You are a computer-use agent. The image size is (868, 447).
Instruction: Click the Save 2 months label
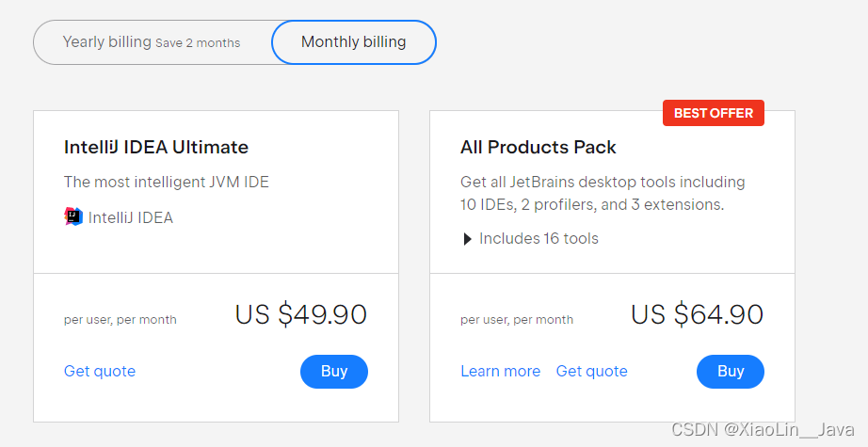tap(198, 43)
